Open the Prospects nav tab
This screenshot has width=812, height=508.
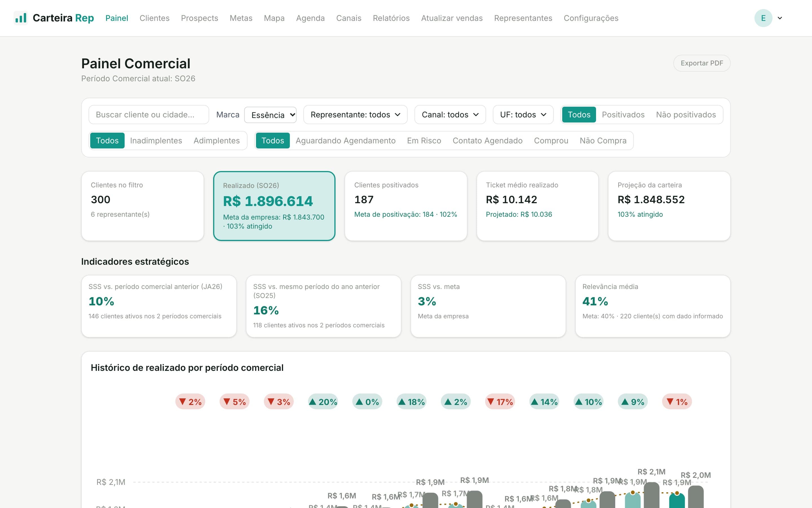coord(199,18)
